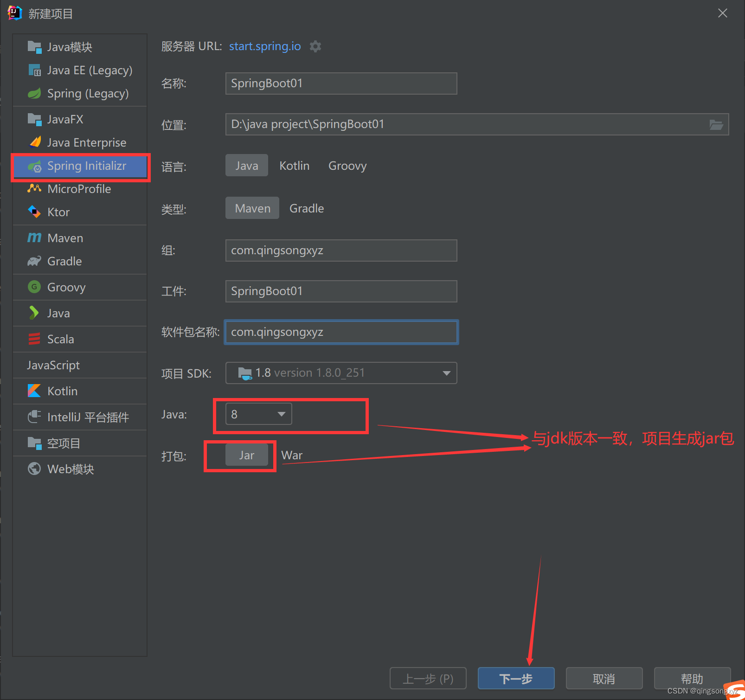Click the Web模块 globe icon

tap(34, 469)
